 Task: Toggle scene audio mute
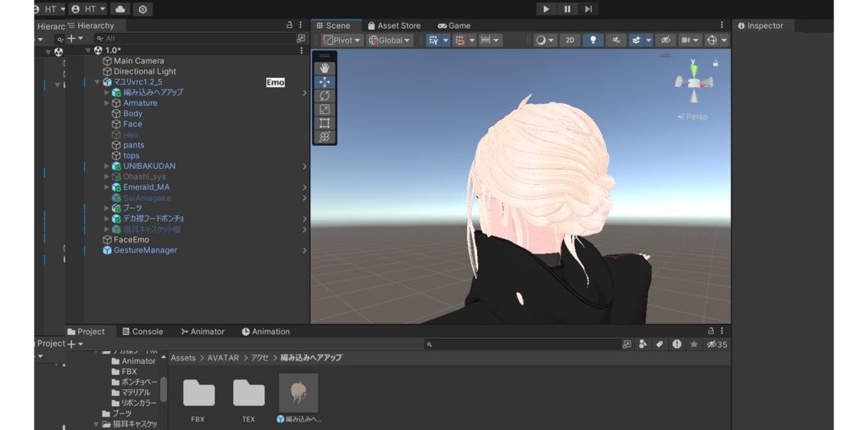616,40
